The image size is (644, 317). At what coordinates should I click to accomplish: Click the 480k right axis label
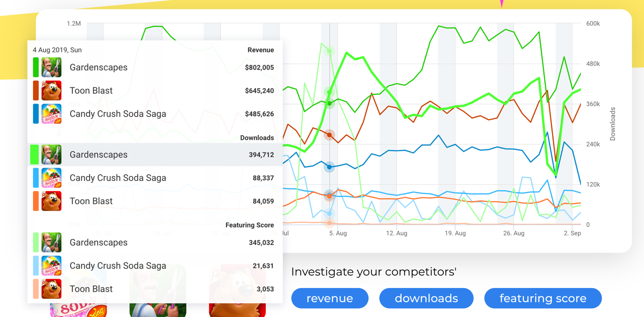pos(593,63)
